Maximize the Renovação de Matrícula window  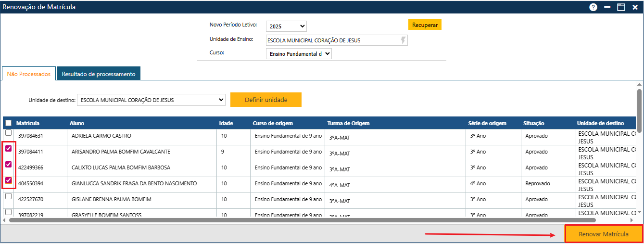[621, 7]
